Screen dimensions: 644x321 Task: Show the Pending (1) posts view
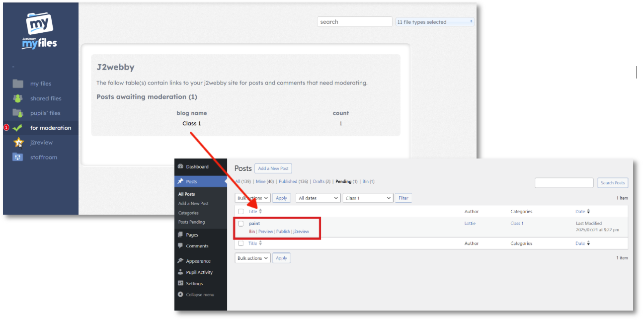tap(346, 181)
